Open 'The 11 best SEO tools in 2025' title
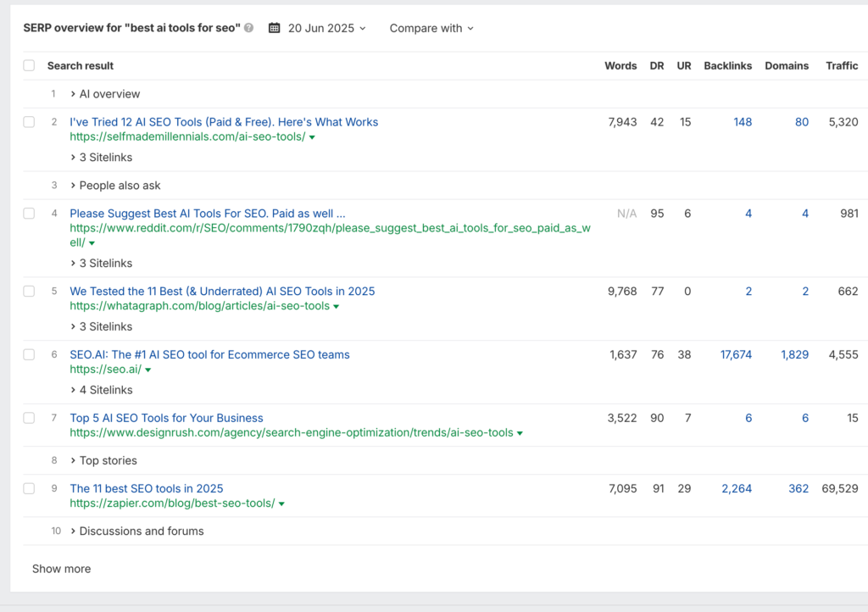Screen dimensions: 868x612 coord(146,488)
